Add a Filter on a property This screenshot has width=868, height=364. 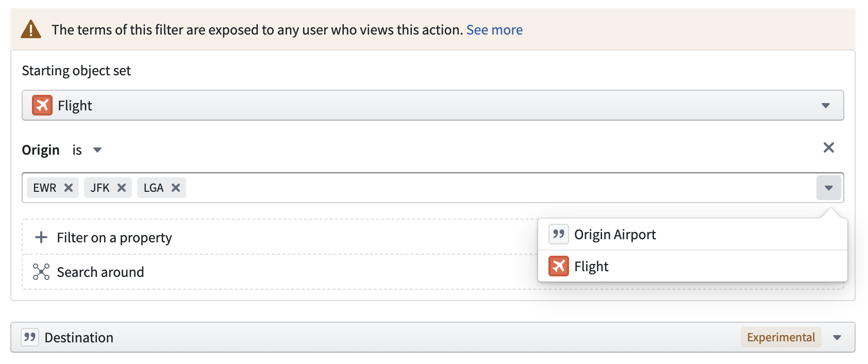114,238
